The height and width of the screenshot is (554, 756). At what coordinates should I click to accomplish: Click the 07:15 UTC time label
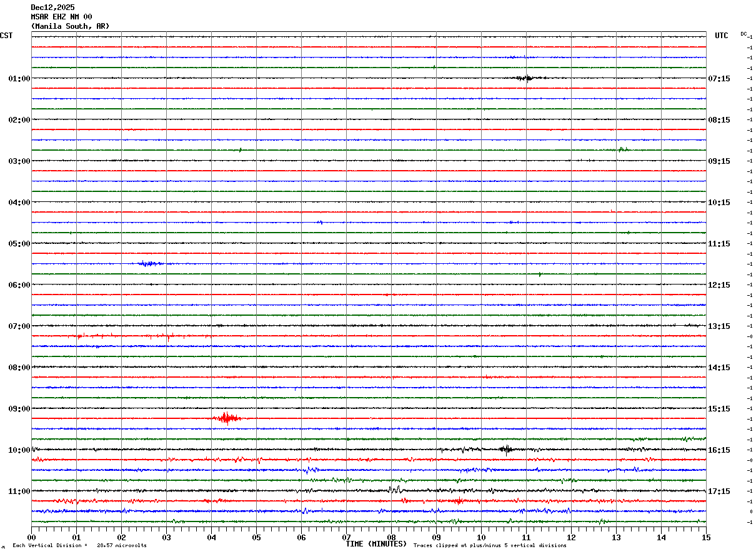click(x=719, y=79)
